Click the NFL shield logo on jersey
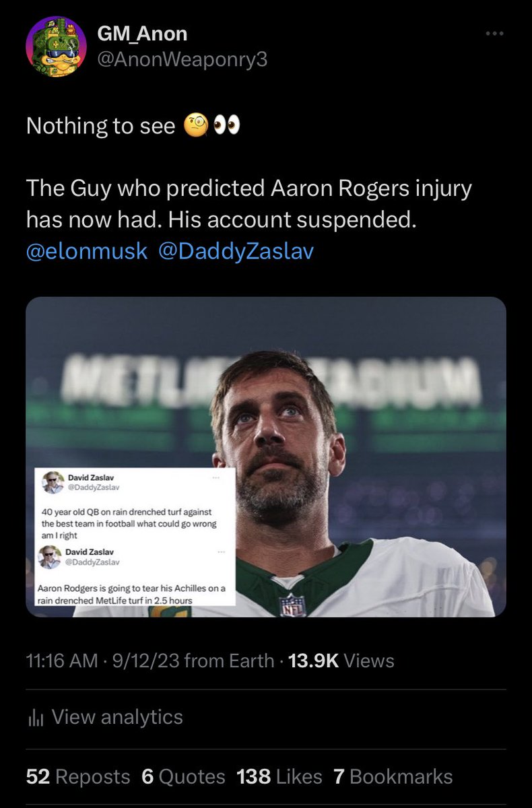 [x=292, y=605]
